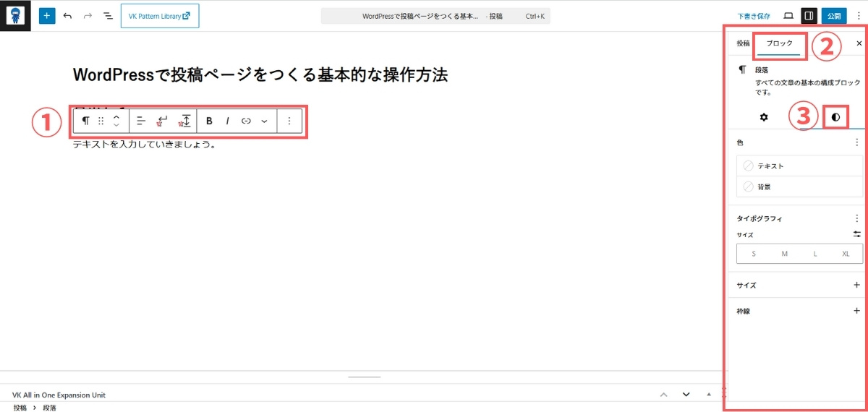
Task: Close the settings sidebar
Action: coord(859,43)
